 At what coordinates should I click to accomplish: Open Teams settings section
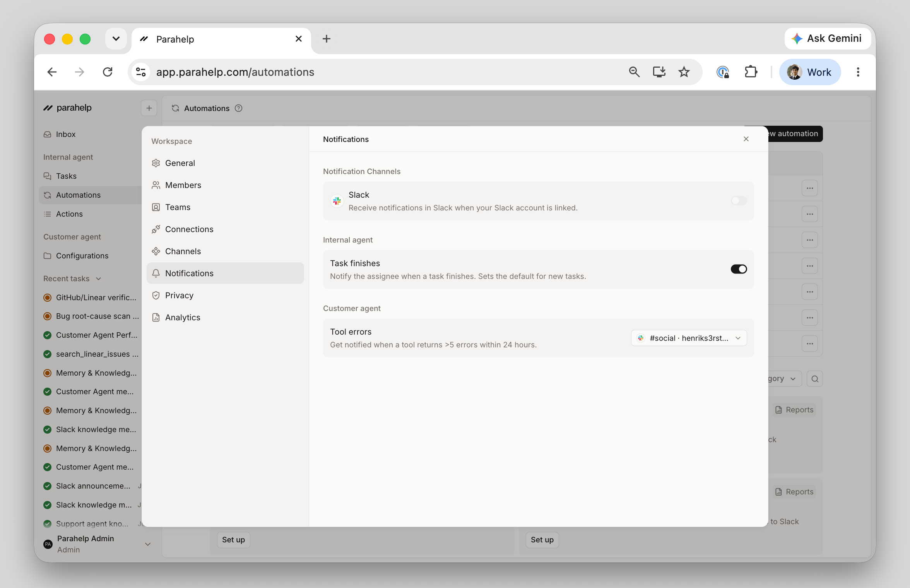click(225, 207)
